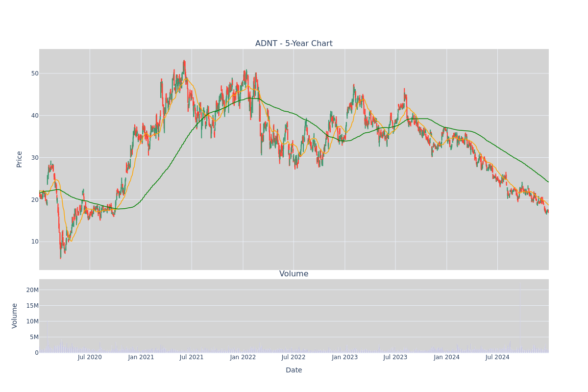
Task: Click the price tick label '10'
Action: 35,242
